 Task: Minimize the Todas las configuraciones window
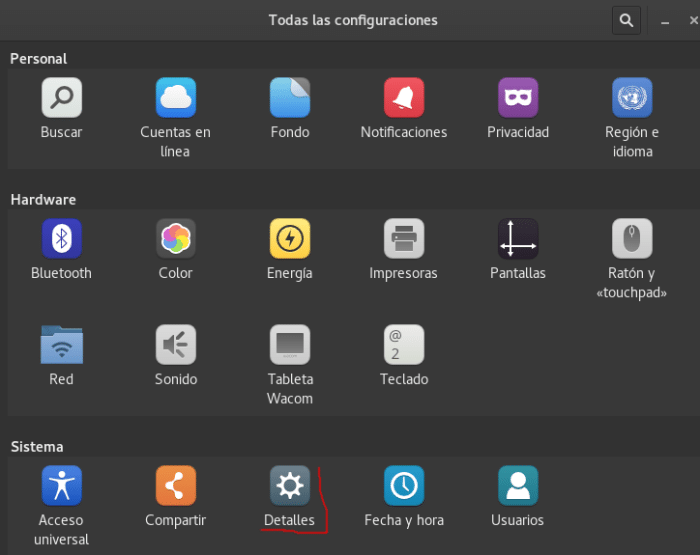point(665,21)
